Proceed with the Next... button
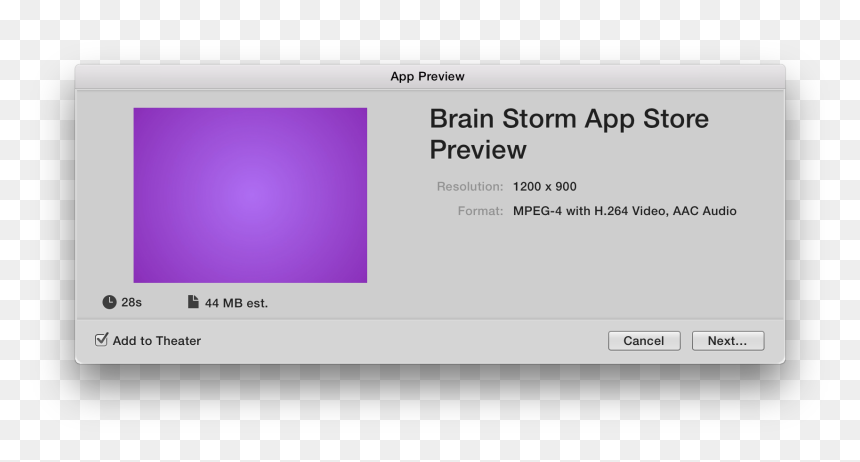This screenshot has height=462, width=860. pyautogui.click(x=728, y=341)
